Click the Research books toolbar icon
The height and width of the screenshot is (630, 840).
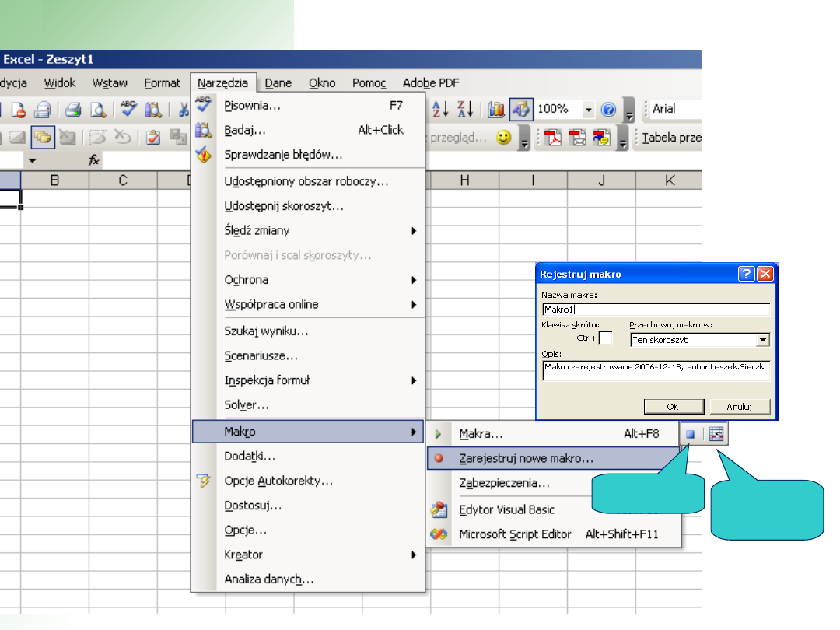click(x=153, y=110)
